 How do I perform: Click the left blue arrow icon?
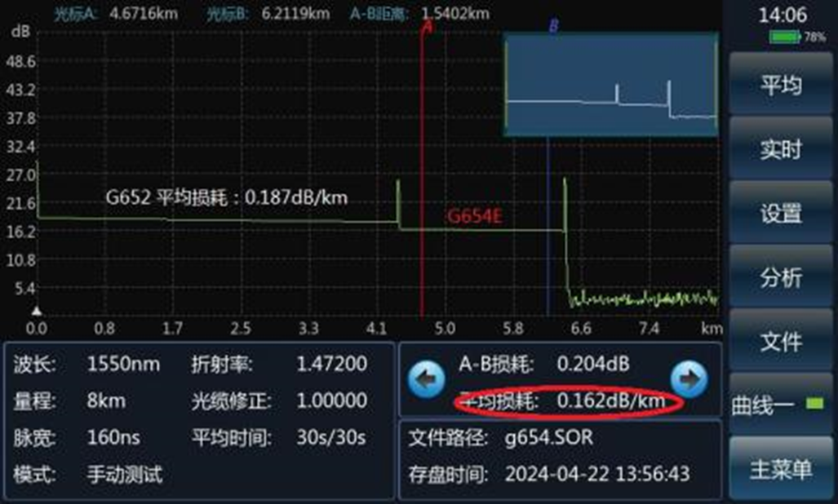tap(426, 379)
